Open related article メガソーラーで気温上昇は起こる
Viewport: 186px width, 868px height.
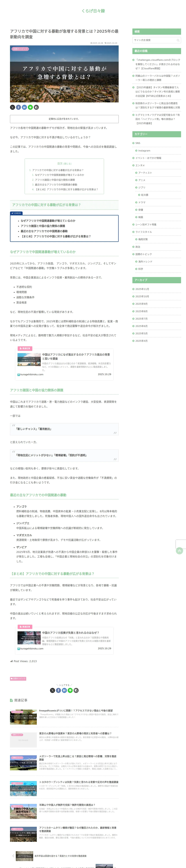click(64, 763)
